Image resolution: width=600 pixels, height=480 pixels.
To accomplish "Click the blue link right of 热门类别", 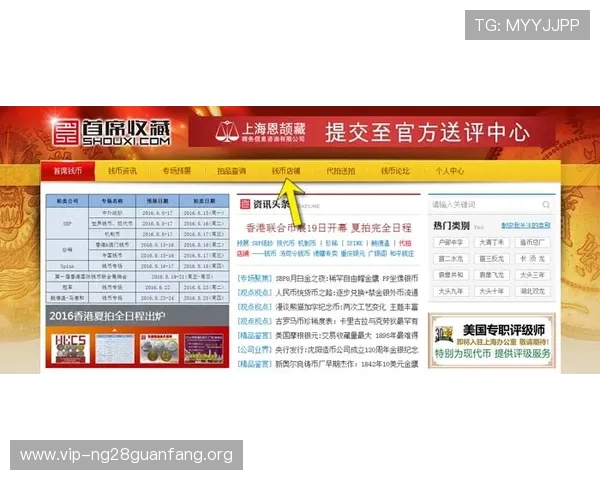I will pyautogui.click(x=526, y=225).
